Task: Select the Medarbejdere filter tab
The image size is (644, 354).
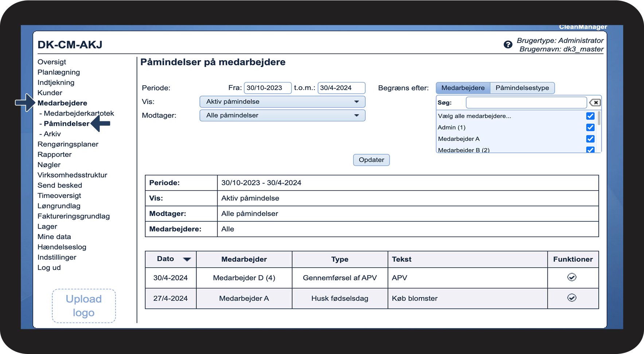Action: pyautogui.click(x=463, y=88)
